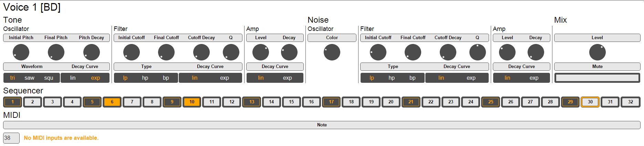Choose hp type for the Noise filter

click(x=392, y=78)
